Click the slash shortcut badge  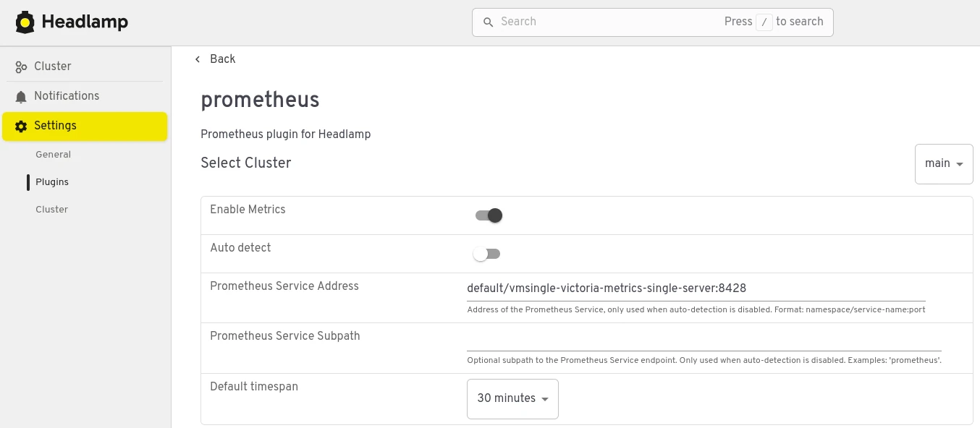pos(764,22)
